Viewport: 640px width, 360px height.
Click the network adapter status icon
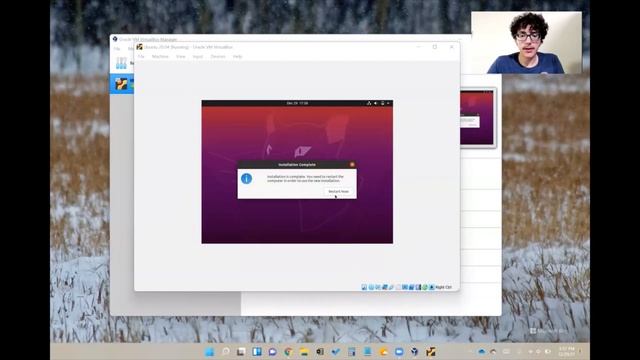(385, 287)
